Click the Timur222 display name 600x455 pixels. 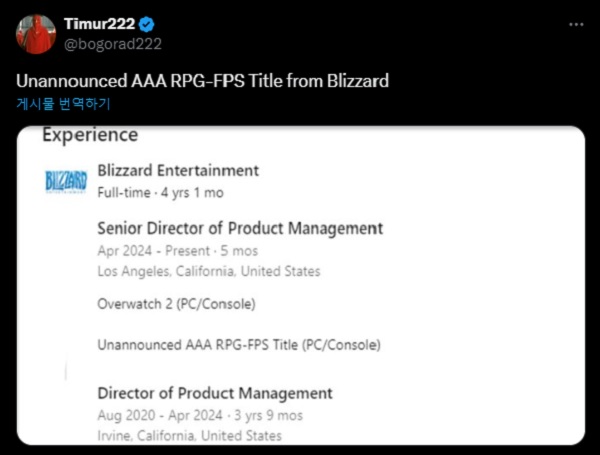[x=99, y=24]
